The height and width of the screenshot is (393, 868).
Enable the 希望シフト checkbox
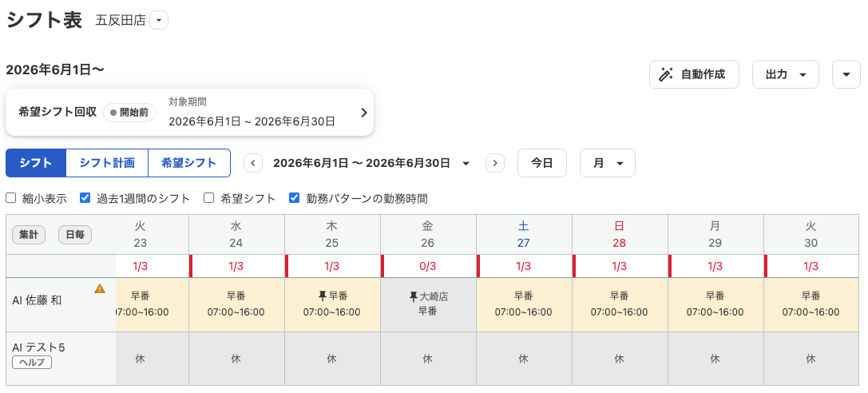point(208,197)
